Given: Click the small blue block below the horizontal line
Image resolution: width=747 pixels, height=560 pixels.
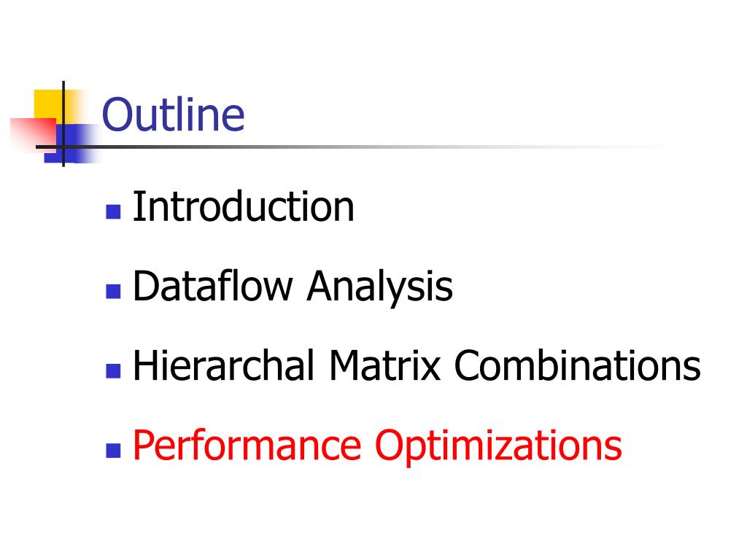Looking at the screenshot, I should click(x=60, y=156).
